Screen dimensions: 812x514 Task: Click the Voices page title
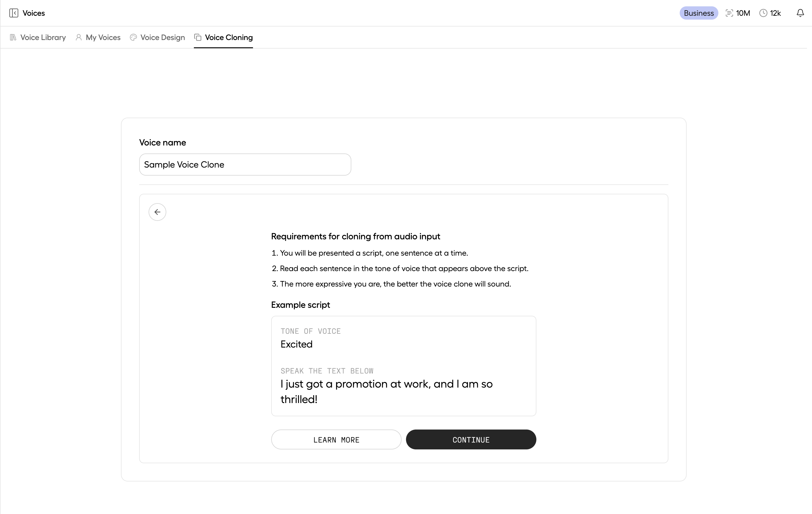click(34, 13)
